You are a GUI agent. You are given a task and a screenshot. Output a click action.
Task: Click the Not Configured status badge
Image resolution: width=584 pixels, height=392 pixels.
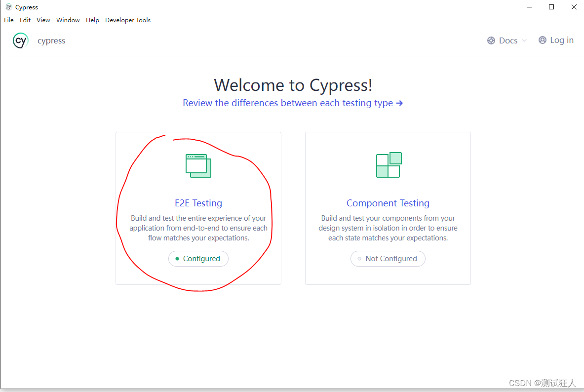coord(388,259)
